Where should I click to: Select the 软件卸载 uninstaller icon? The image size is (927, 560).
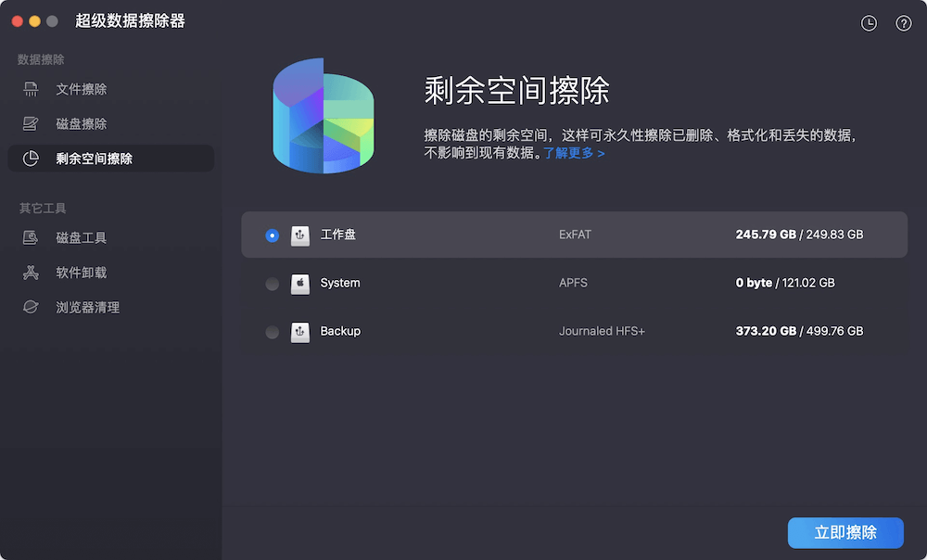(x=31, y=272)
